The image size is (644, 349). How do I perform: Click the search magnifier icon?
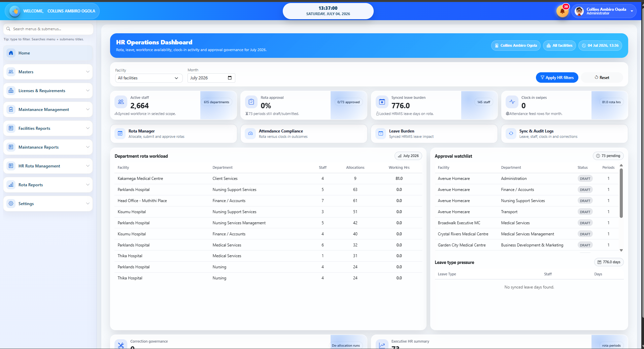pos(8,29)
